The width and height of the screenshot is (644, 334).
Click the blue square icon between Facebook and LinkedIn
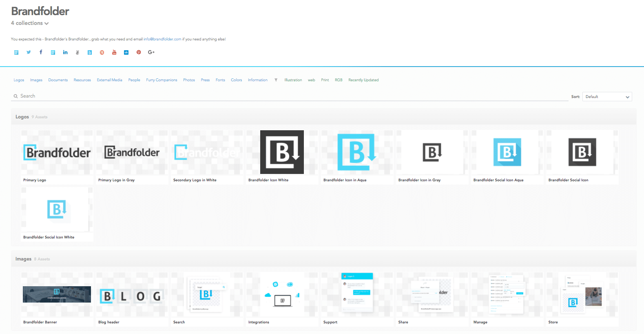point(53,52)
